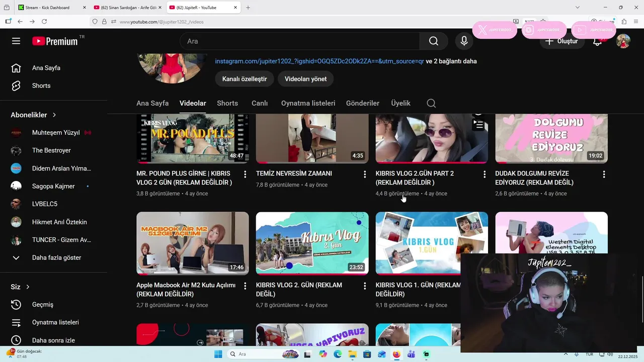Open more options for DUDAK DOLGUMU REVİZE video
Screen dimensions: 644x362
coord(604,174)
